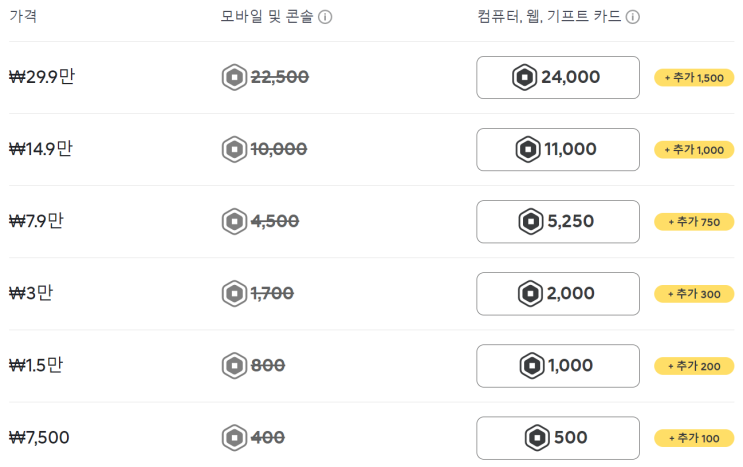
Task: Click Robux icon beside crossed-out 4,500
Action: 234,221
